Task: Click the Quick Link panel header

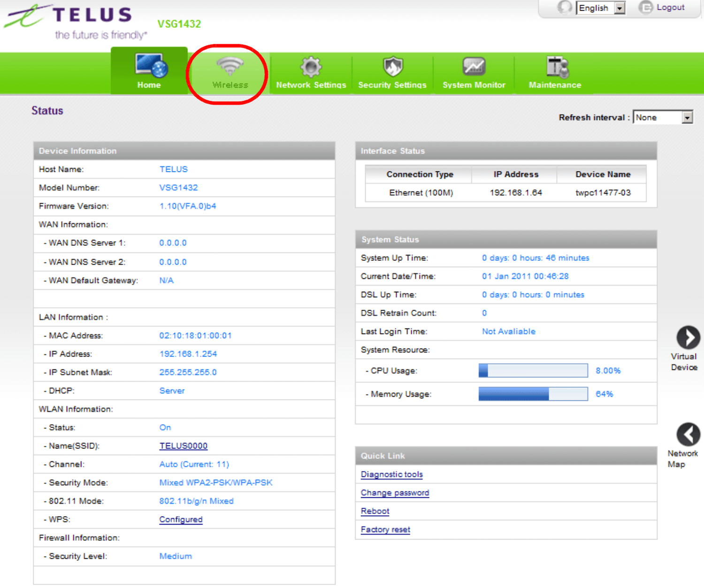Action: tap(506, 456)
